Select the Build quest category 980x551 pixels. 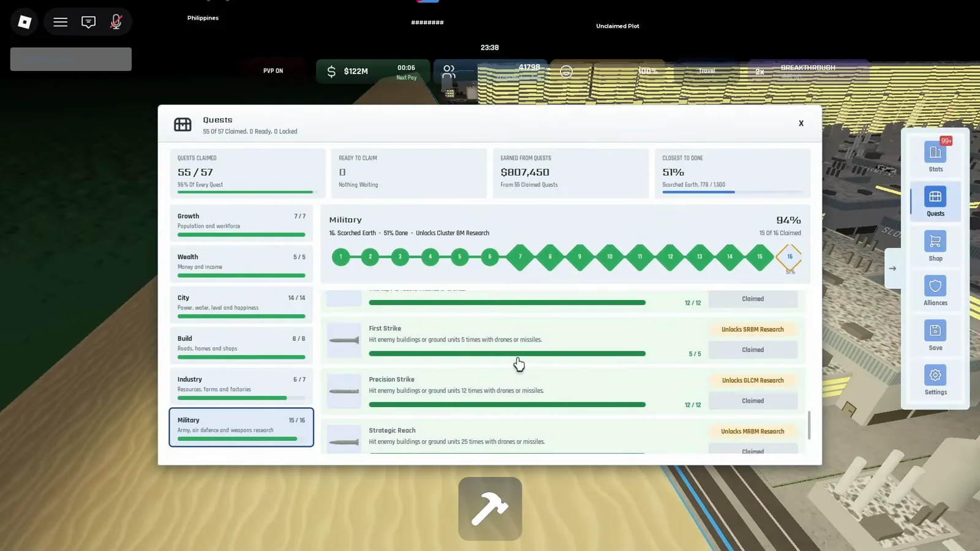pos(241,345)
